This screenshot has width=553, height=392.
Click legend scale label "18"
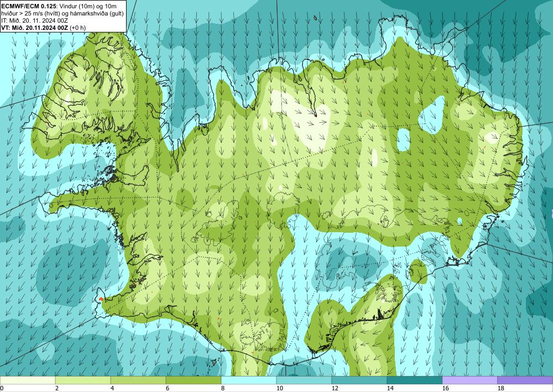[x=501, y=388]
